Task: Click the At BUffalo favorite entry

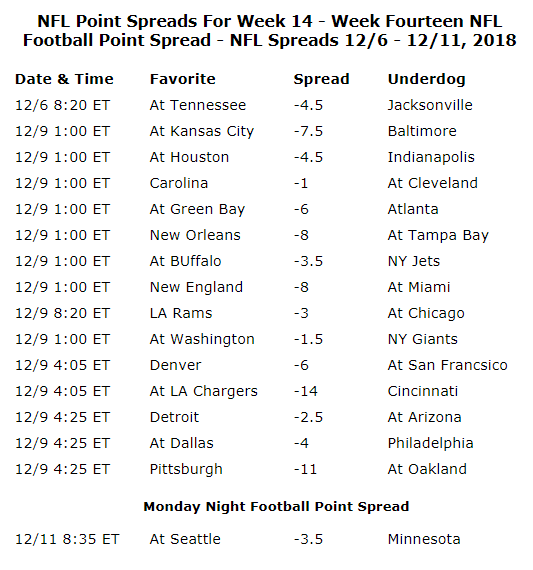Action: 185,261
